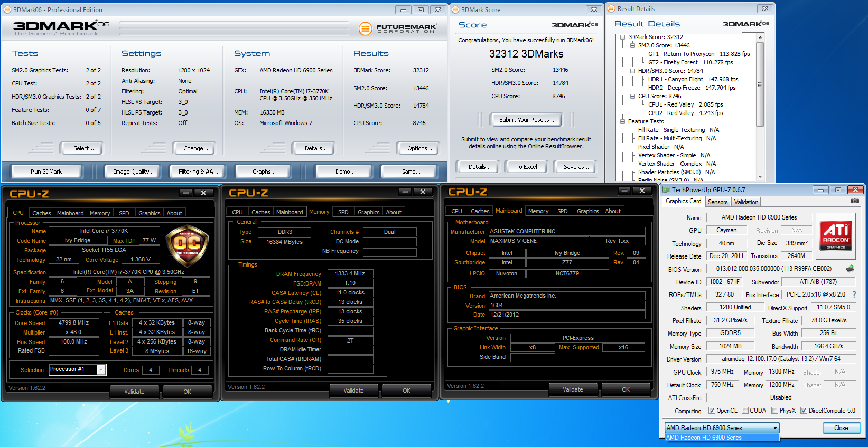Click OK in the CPU-Z Mainboard window
This screenshot has height=447, width=868.
[x=626, y=389]
